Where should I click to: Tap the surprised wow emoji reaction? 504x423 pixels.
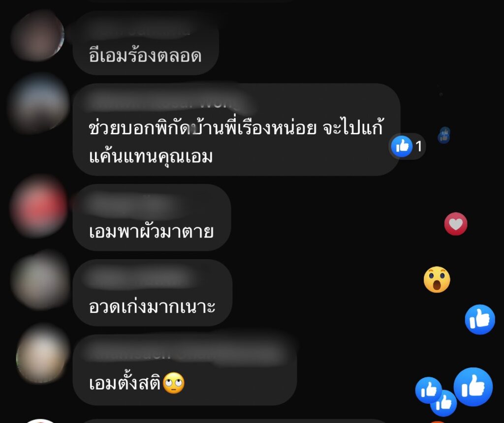click(x=437, y=279)
